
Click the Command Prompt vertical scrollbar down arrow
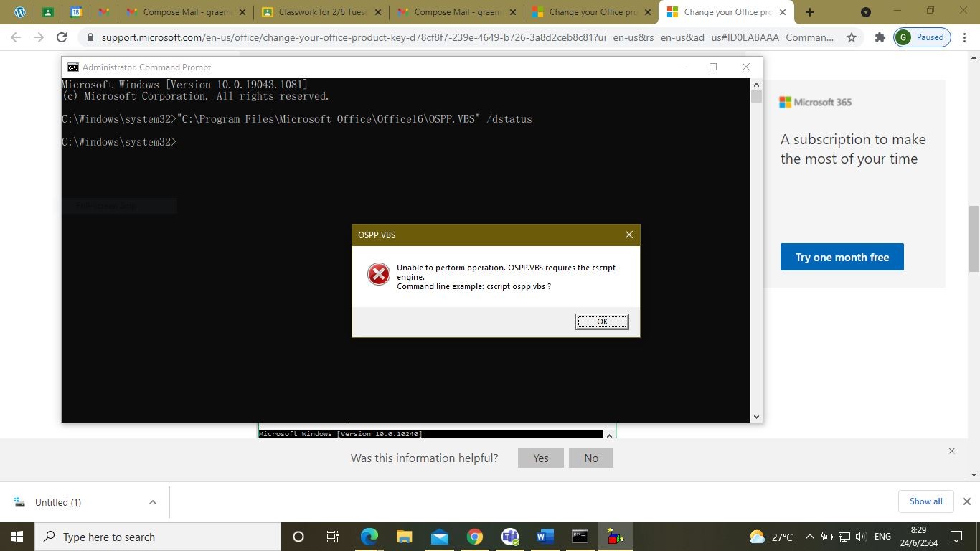click(756, 416)
